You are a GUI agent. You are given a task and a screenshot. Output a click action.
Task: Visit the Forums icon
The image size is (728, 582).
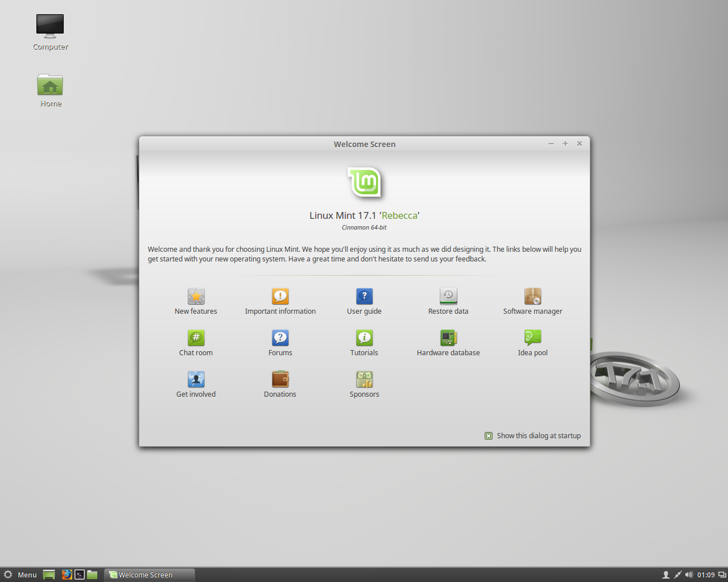(280, 338)
